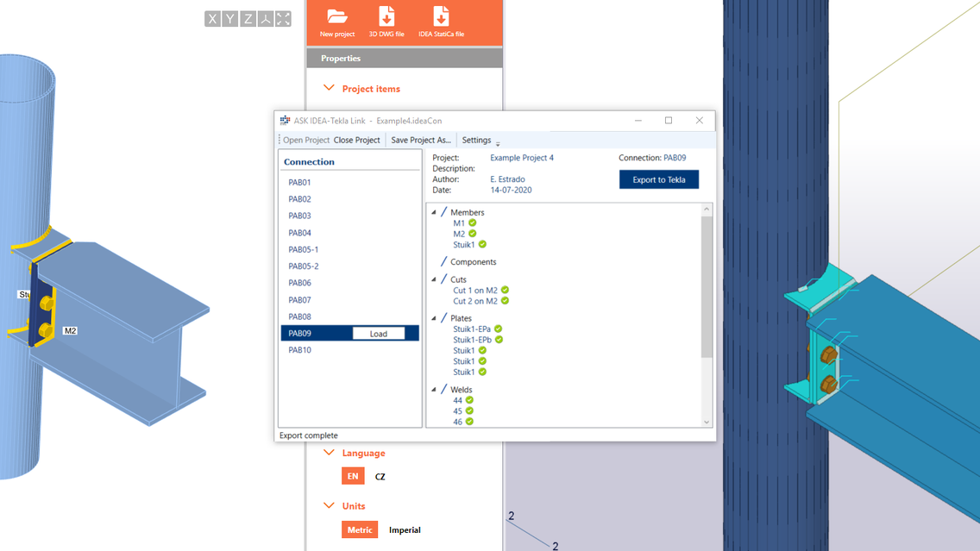Click the Y axis view icon
Viewport: 980px width, 551px height.
pos(230,19)
